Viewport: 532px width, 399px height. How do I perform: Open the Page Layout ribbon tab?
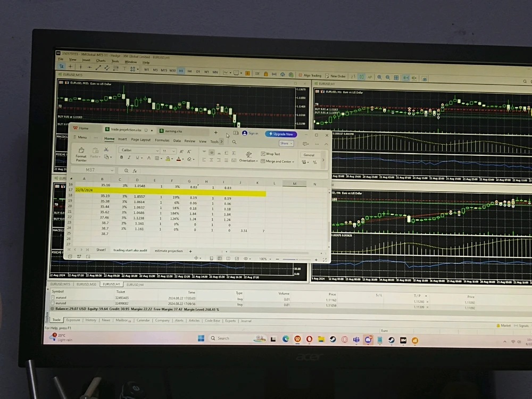[141, 140]
